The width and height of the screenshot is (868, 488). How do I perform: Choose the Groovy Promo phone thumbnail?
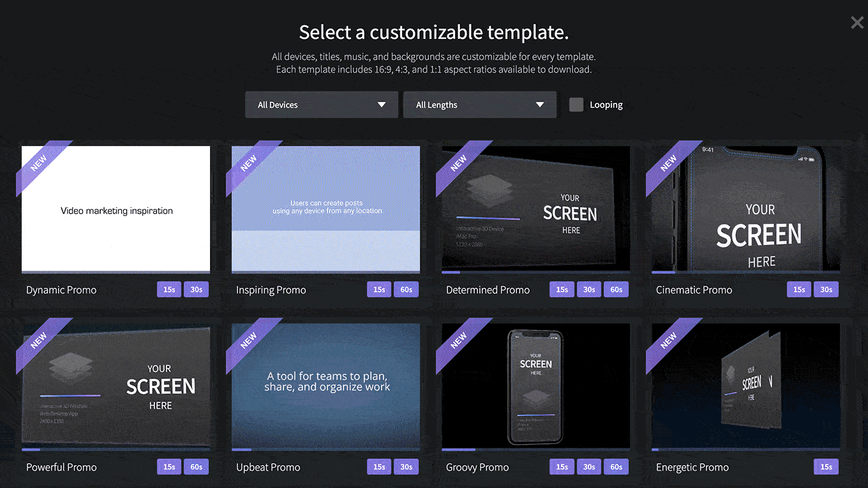(535, 386)
